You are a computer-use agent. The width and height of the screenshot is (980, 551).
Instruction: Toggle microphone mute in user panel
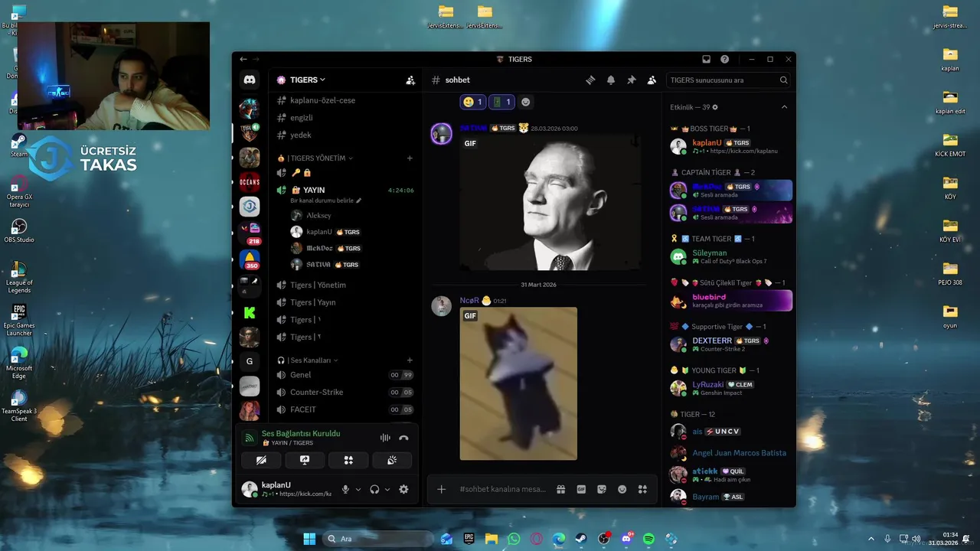(x=345, y=489)
